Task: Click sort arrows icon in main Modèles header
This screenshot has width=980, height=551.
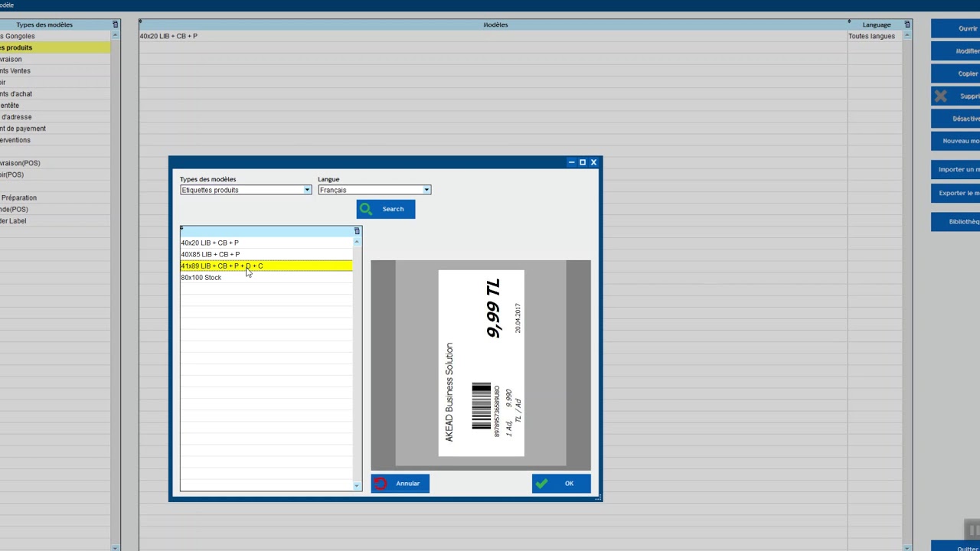Action: click(141, 21)
